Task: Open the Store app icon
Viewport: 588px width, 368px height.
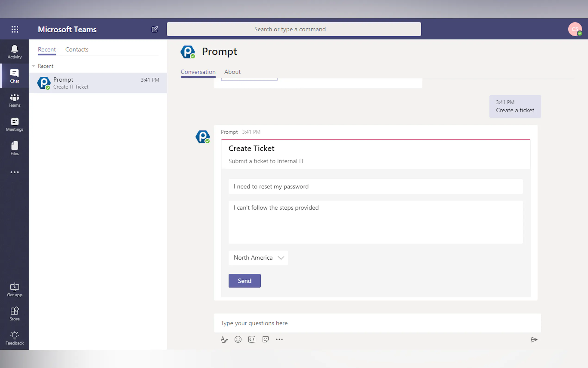Action: coord(15,314)
